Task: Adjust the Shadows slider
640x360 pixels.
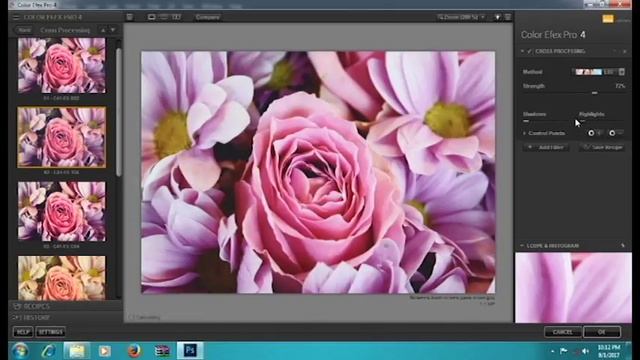Action: 546,121
